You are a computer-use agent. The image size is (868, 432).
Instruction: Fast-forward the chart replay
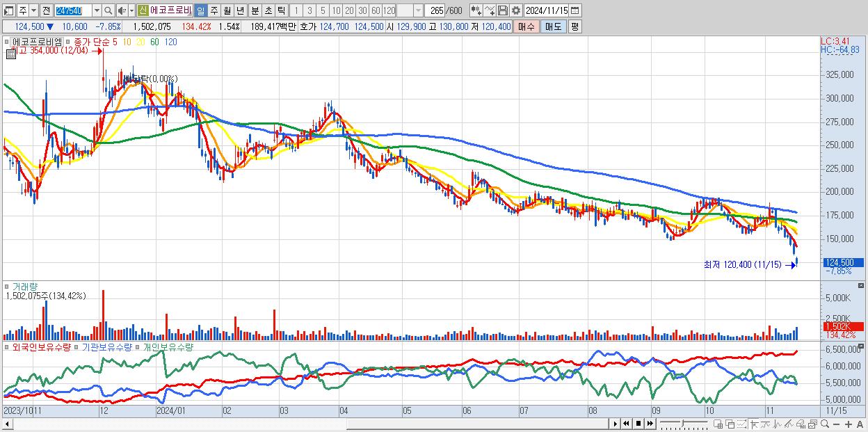(650, 424)
